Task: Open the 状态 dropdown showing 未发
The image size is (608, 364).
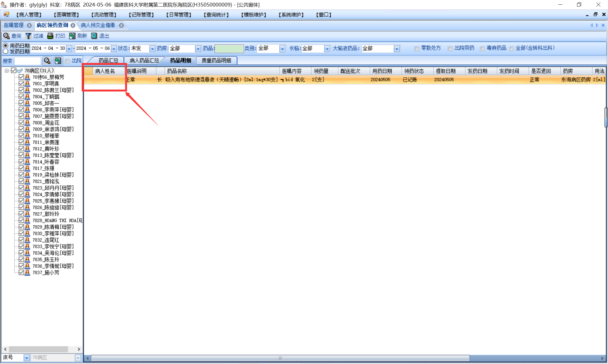Action: pos(152,49)
